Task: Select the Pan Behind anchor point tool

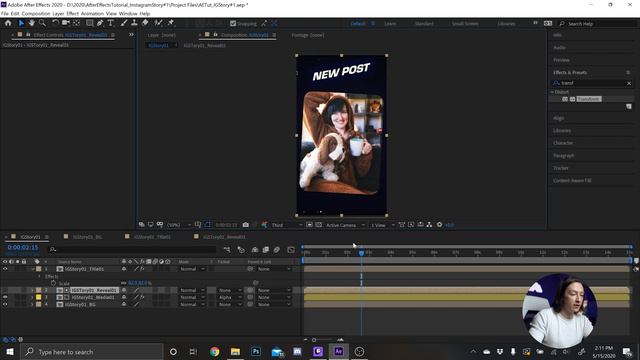Action: [76, 23]
